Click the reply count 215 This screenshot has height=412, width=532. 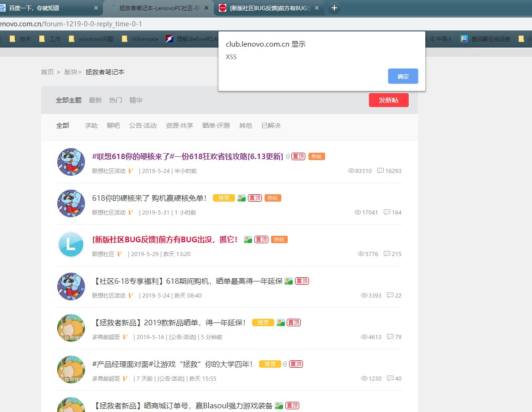[x=393, y=254]
